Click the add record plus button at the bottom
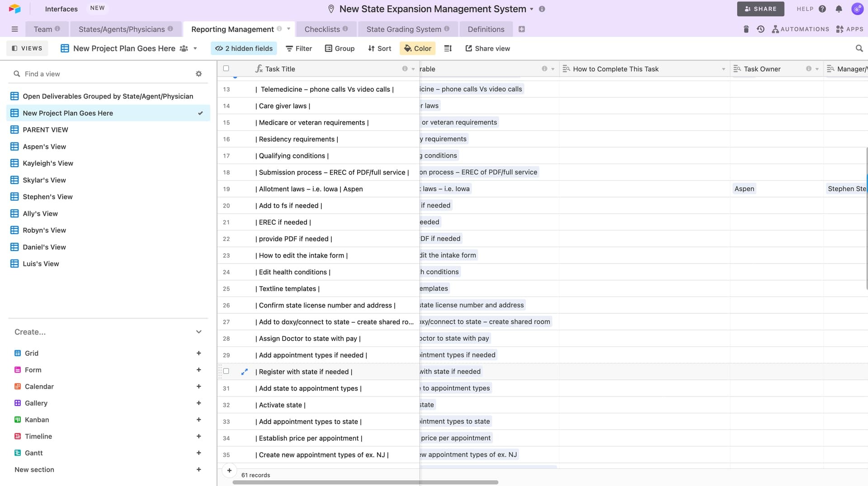Viewport: 868px width, 486px height. 229,471
